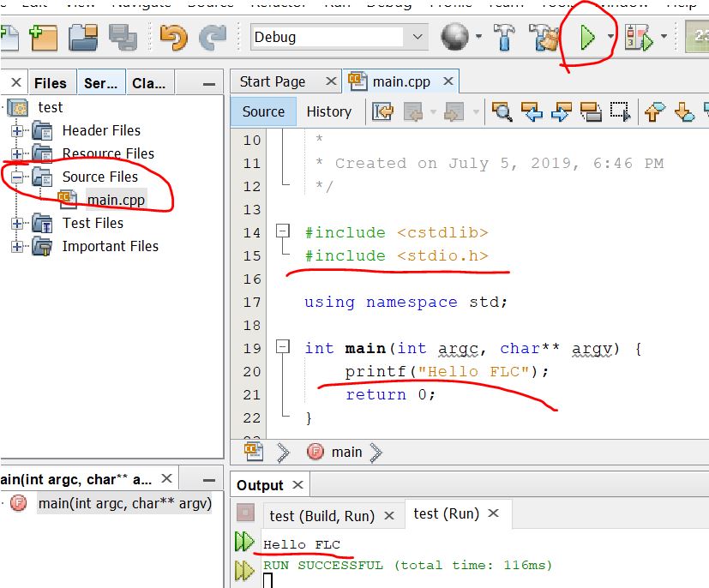Minimize the Navigator panel with dash button
This screenshot has height=588, width=709.
pyautogui.click(x=209, y=480)
